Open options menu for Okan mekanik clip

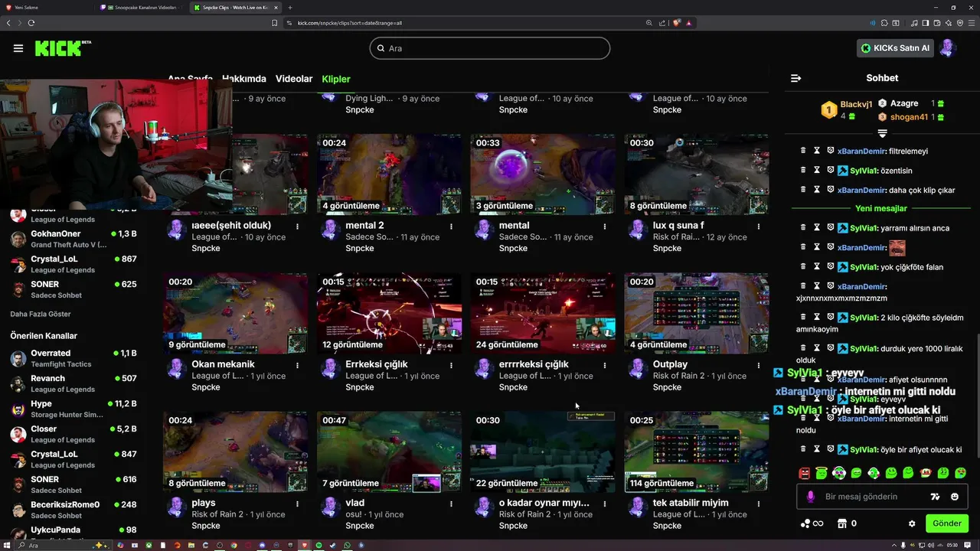point(297,365)
